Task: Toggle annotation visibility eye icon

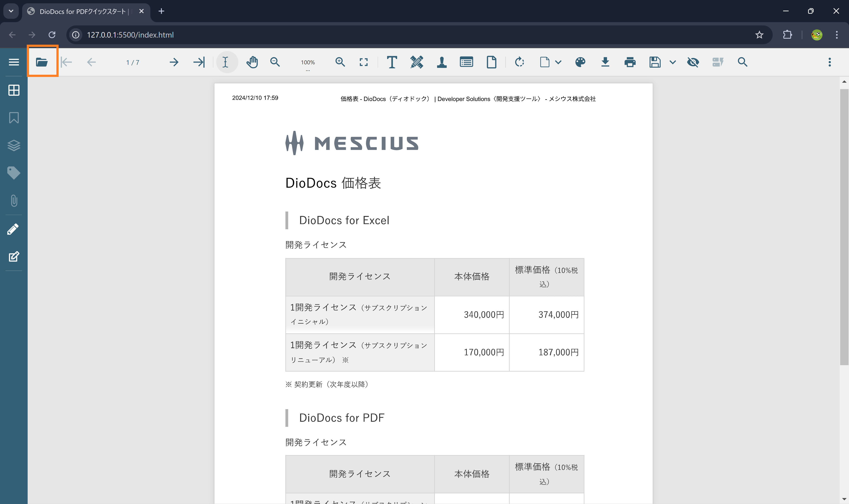Action: point(693,62)
